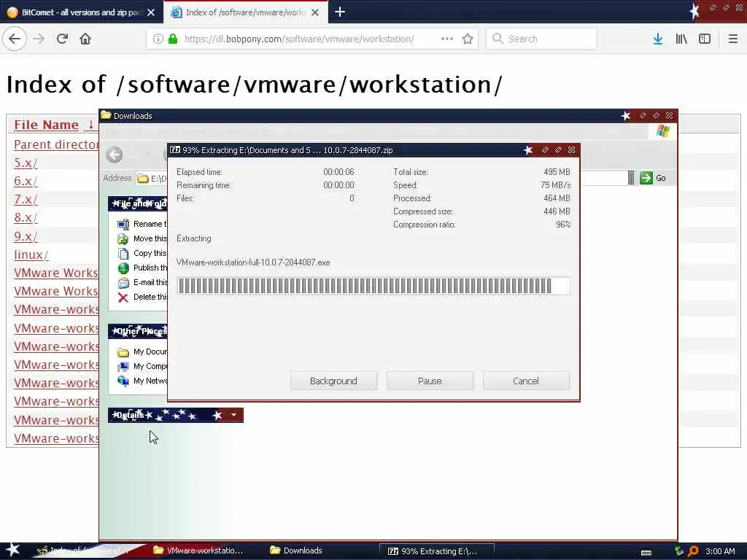Image resolution: width=747 pixels, height=560 pixels.
Task: Collapse the Other Places header
Action: point(138,331)
